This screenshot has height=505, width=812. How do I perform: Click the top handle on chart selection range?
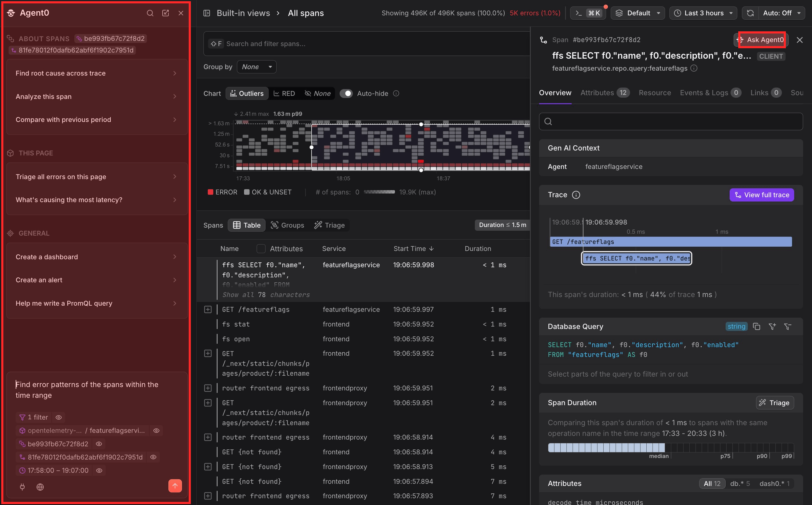click(421, 124)
